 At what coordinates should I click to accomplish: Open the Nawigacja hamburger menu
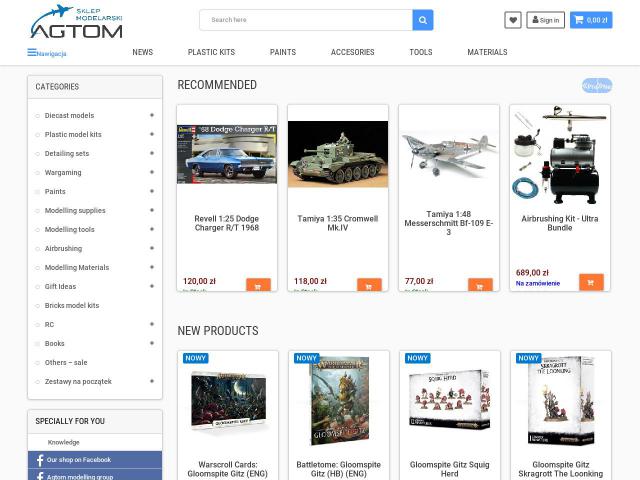47,53
